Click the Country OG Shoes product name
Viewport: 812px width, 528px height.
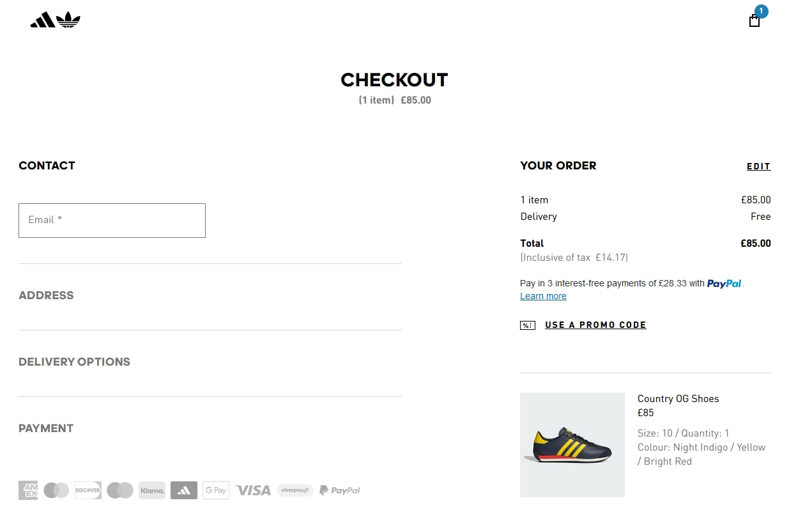click(678, 399)
